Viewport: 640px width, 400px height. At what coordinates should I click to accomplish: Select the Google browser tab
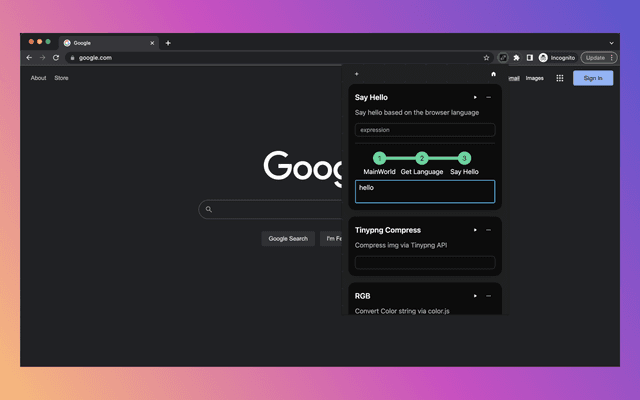[x=109, y=43]
